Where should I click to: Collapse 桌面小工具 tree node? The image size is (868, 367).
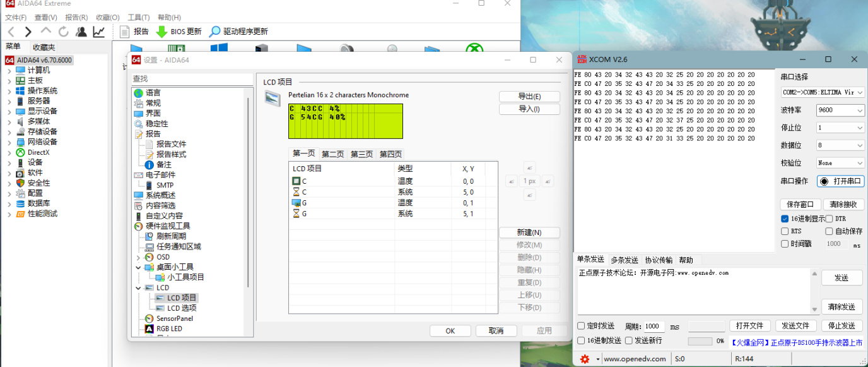point(139,267)
